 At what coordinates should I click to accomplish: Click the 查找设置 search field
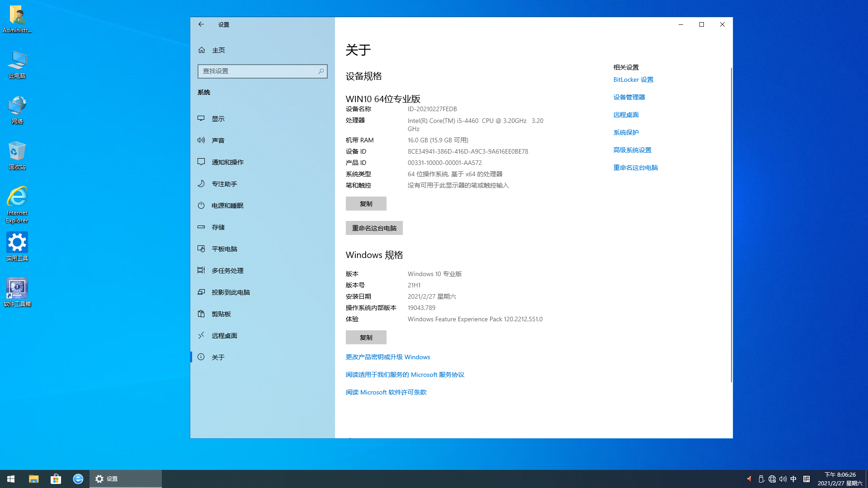click(x=263, y=71)
